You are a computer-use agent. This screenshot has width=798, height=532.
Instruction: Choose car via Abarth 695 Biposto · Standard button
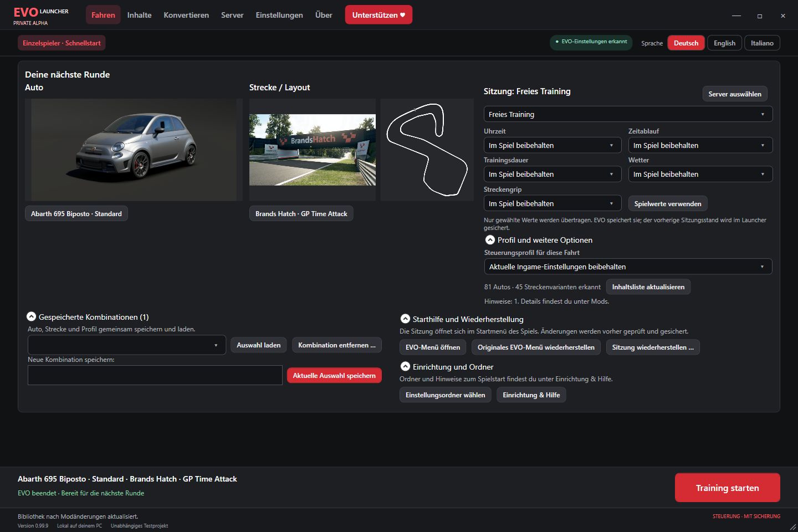(x=76, y=214)
